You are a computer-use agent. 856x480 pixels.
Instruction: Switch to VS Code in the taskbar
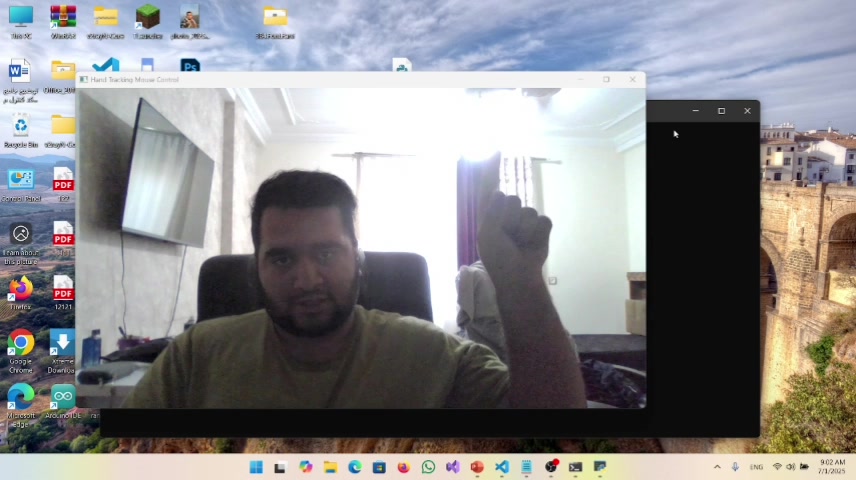[502, 467]
